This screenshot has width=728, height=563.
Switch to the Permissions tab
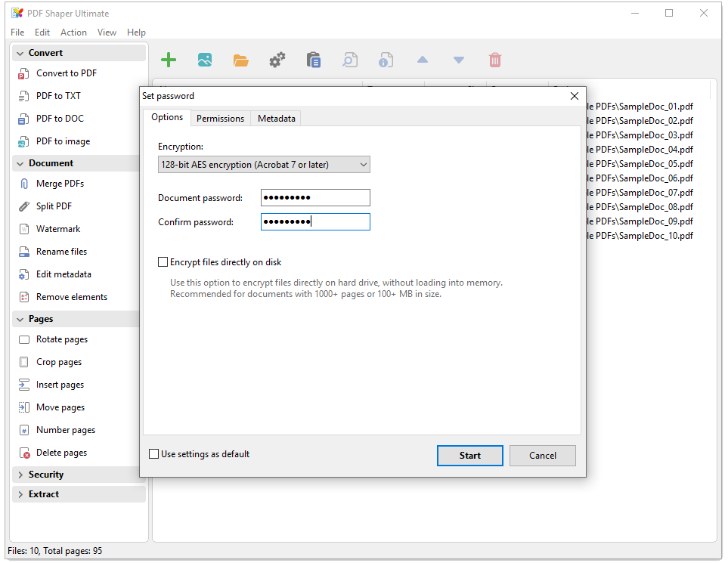[x=220, y=119]
